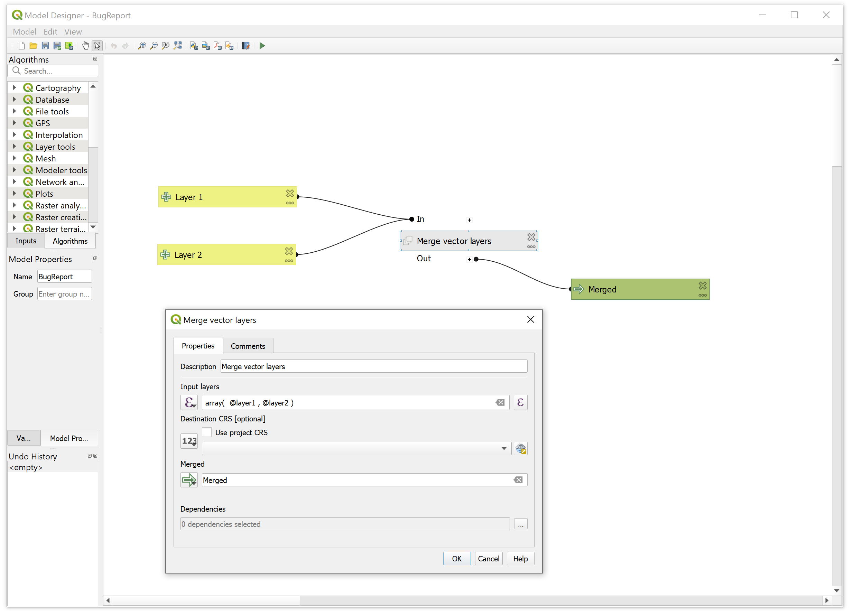Clear the Merged output name field

point(518,480)
